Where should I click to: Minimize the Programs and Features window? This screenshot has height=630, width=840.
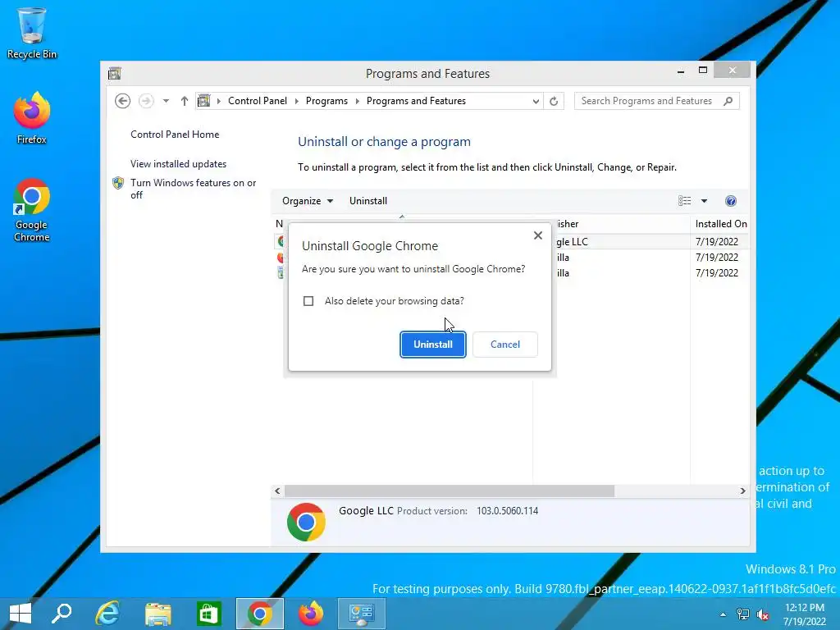point(681,71)
